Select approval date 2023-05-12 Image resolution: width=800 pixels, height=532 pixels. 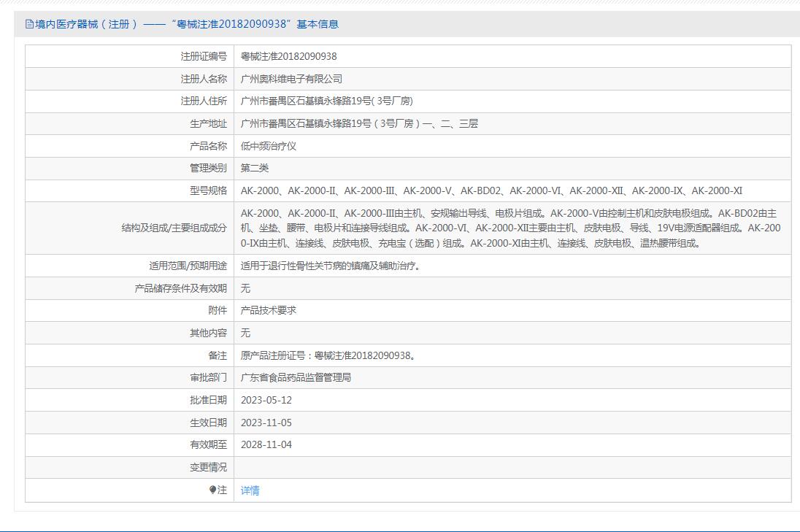tap(266, 400)
